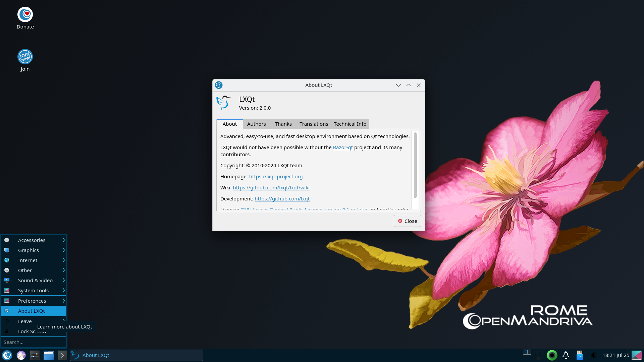Click the About LXQt taskbar window button
This screenshot has height=362, width=644.
tap(137, 355)
